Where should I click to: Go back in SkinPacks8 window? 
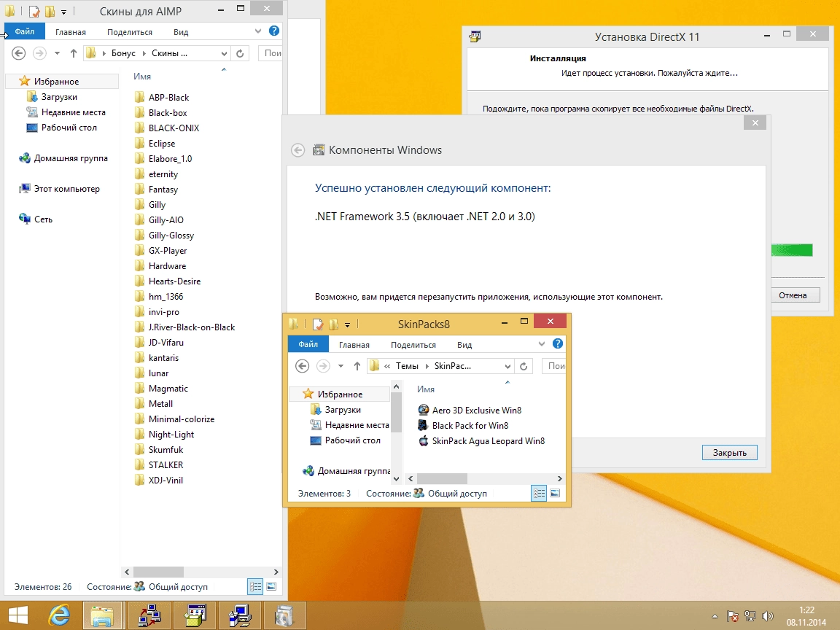point(302,366)
